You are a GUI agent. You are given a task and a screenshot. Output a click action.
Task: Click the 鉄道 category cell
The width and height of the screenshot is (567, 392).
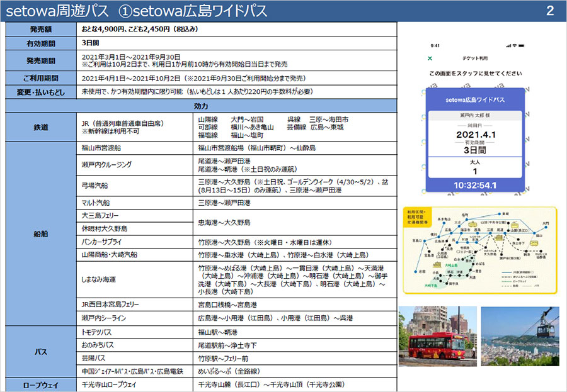coord(41,127)
